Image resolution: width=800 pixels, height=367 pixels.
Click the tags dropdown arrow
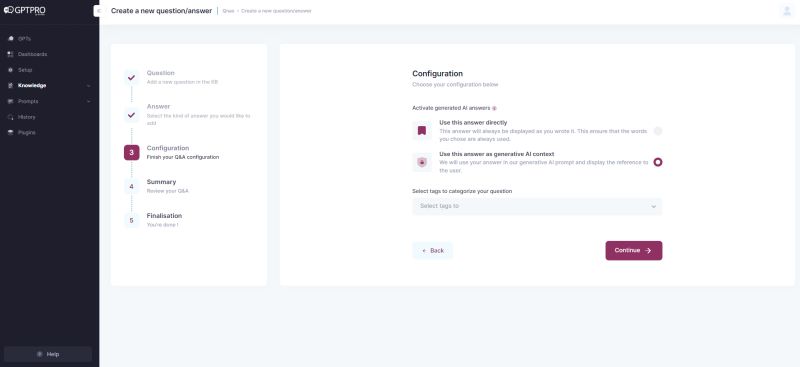[x=653, y=207]
